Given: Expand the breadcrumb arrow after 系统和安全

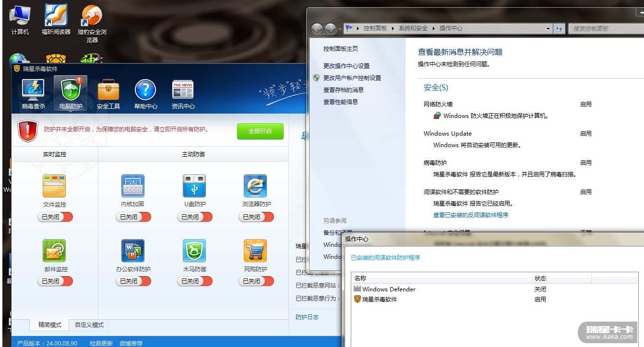Looking at the screenshot, I should [x=433, y=28].
